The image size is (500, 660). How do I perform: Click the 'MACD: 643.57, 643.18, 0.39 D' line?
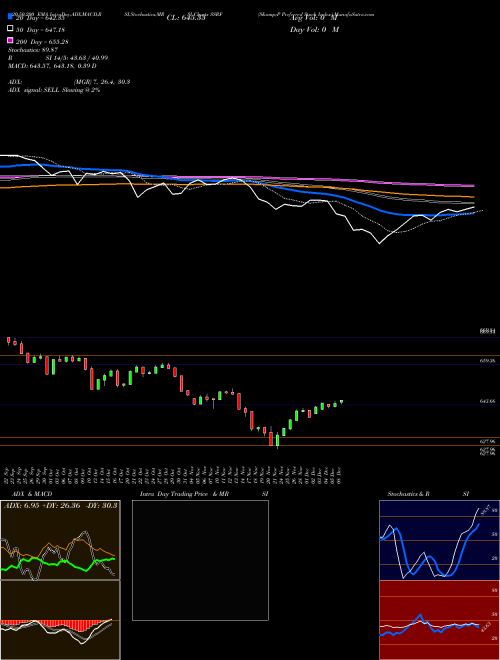pyautogui.click(x=52, y=66)
